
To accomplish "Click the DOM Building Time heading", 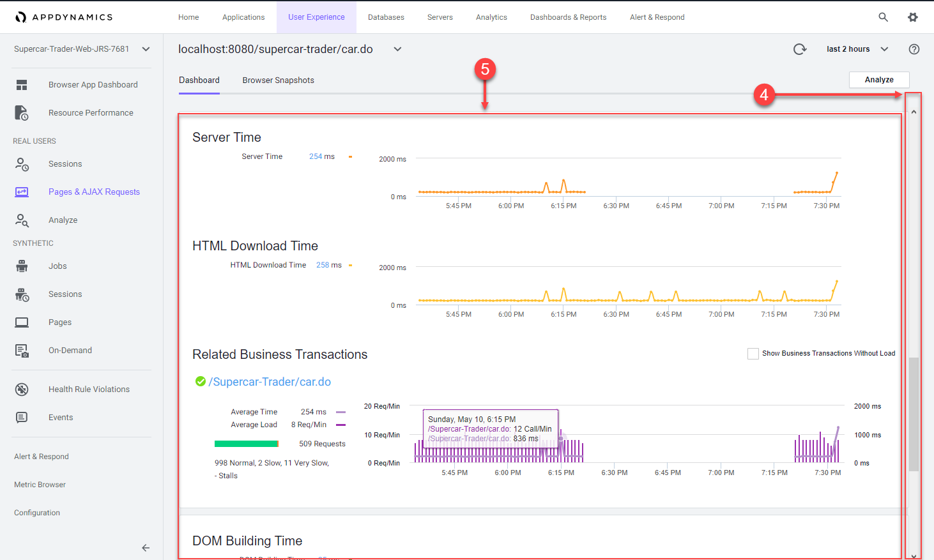I will coord(247,541).
